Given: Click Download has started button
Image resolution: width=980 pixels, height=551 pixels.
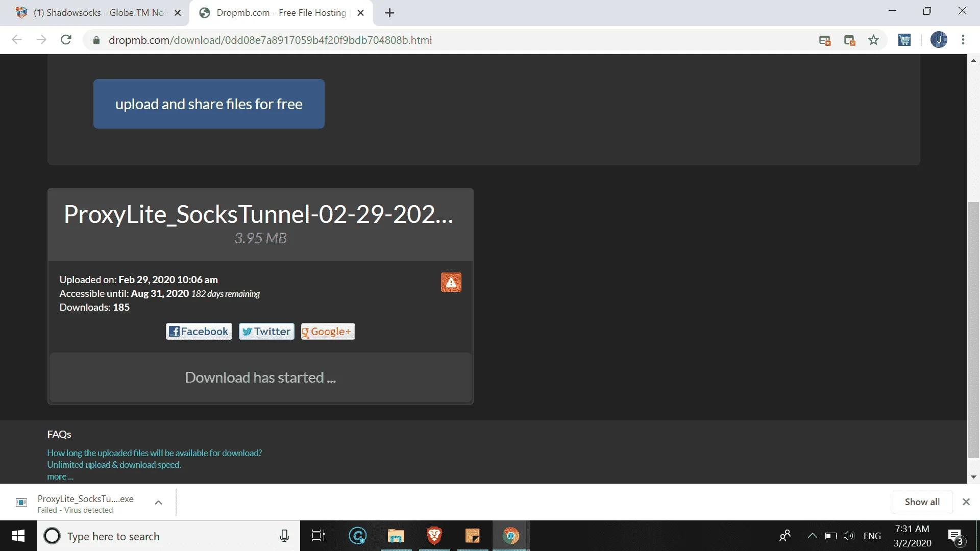Looking at the screenshot, I should coord(260,378).
